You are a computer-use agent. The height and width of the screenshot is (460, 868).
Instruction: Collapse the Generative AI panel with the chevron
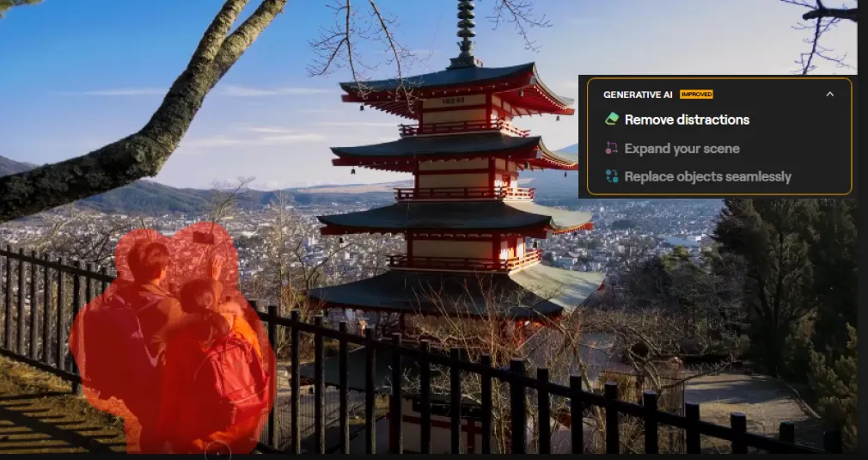pyautogui.click(x=829, y=94)
